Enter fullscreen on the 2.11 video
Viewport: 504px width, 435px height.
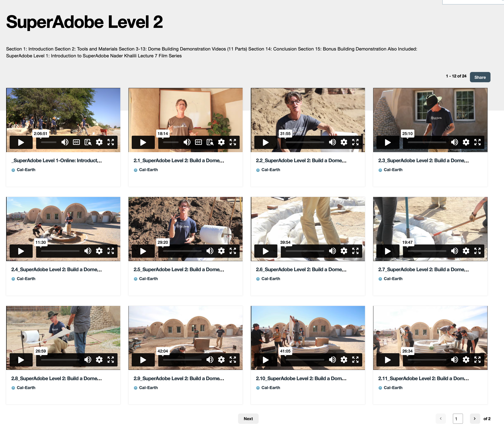click(477, 360)
